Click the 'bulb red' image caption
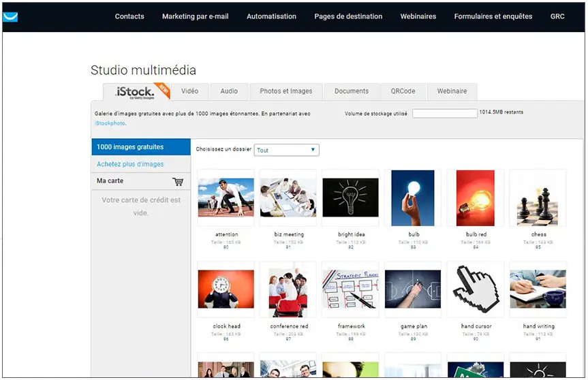588x380 pixels. click(476, 234)
